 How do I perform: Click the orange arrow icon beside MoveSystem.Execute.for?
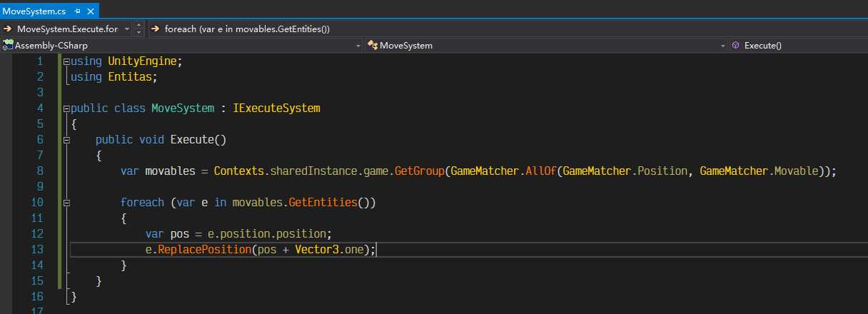tap(8, 29)
